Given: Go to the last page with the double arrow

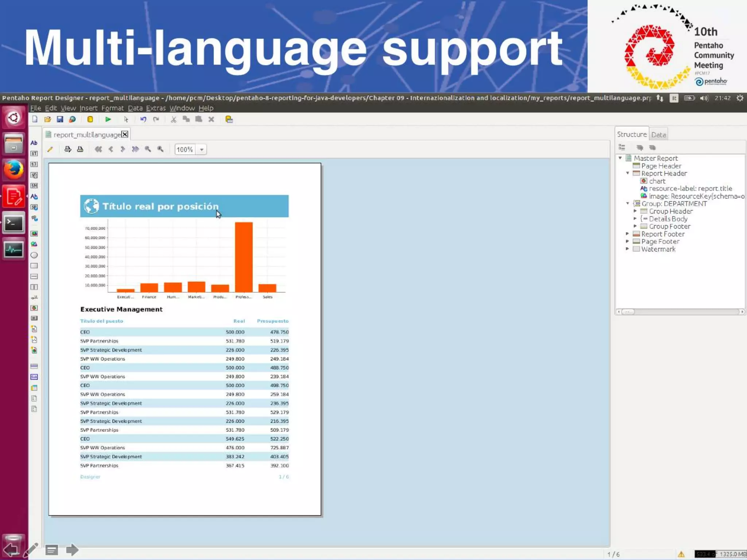Looking at the screenshot, I should [x=135, y=149].
